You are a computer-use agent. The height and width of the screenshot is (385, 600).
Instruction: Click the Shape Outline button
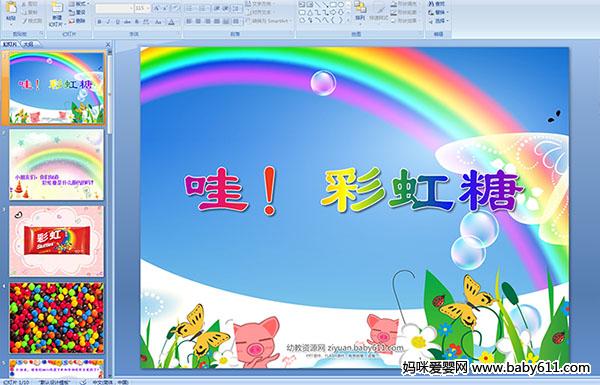pos(406,12)
